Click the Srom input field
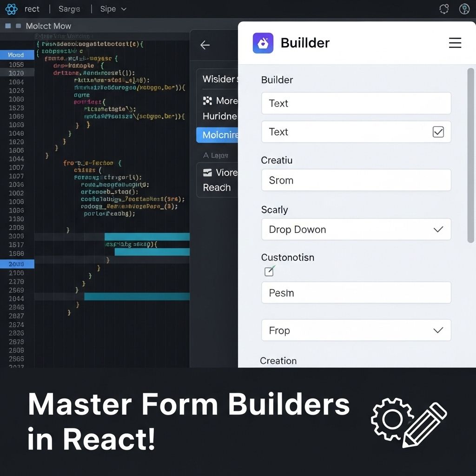Screen dimensions: 476x476 (x=356, y=180)
